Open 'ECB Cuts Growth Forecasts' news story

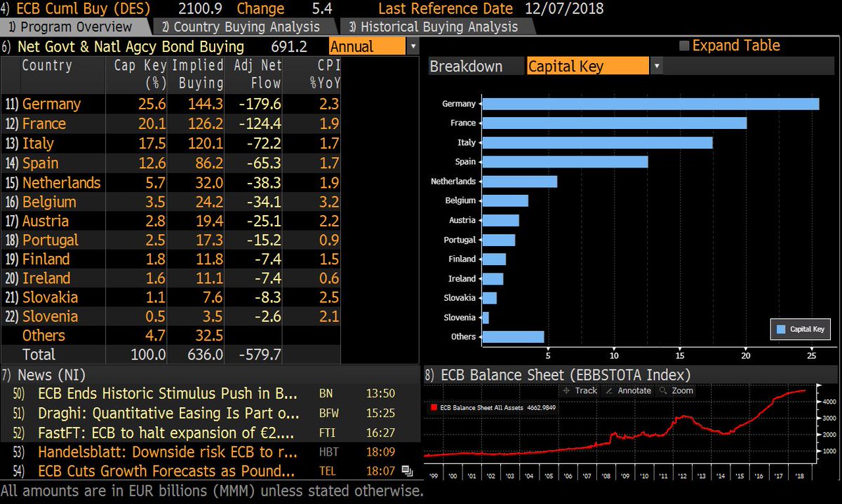coord(167,470)
